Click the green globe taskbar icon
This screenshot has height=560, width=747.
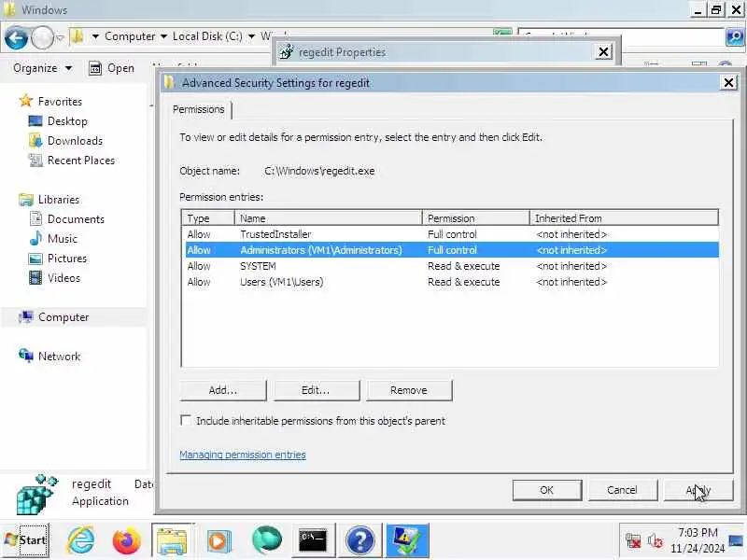click(266, 540)
